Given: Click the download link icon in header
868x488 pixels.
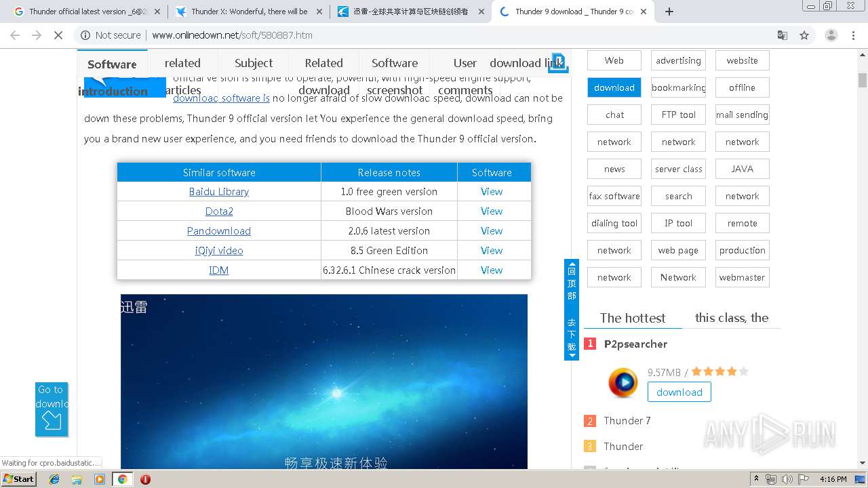Looking at the screenshot, I should (x=558, y=62).
